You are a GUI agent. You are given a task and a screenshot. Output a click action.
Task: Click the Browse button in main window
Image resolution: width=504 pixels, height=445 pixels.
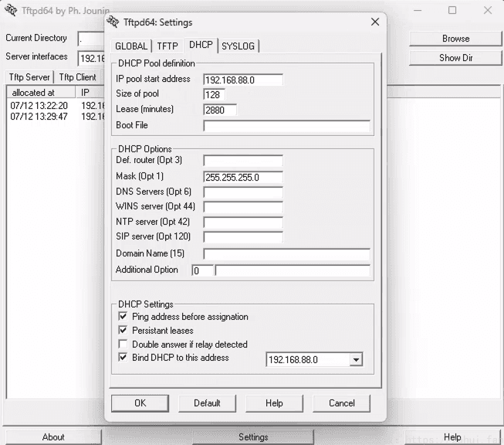click(x=455, y=39)
